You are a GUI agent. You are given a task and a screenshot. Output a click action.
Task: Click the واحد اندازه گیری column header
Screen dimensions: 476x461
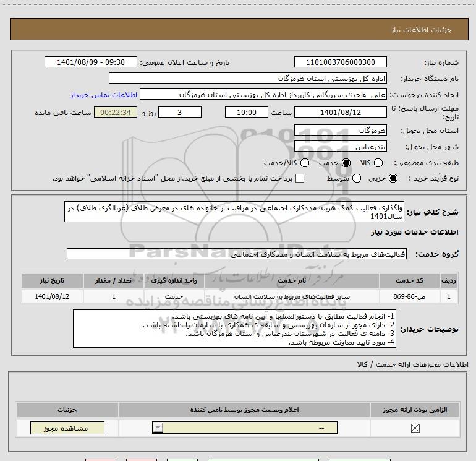pos(174,280)
